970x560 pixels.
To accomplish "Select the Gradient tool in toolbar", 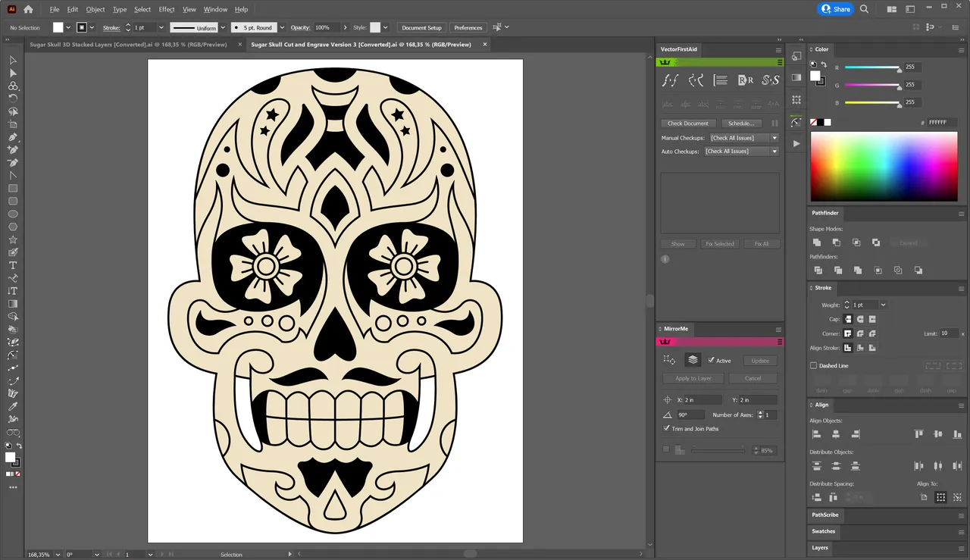I will [x=13, y=304].
